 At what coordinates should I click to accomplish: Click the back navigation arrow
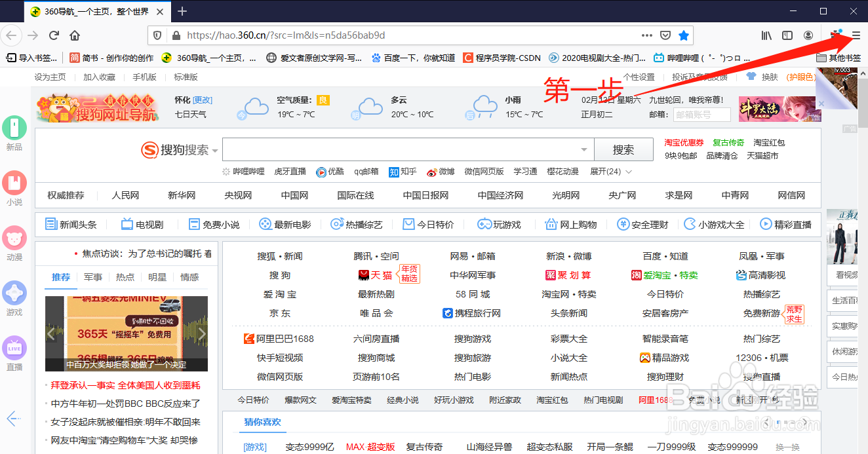click(10, 35)
